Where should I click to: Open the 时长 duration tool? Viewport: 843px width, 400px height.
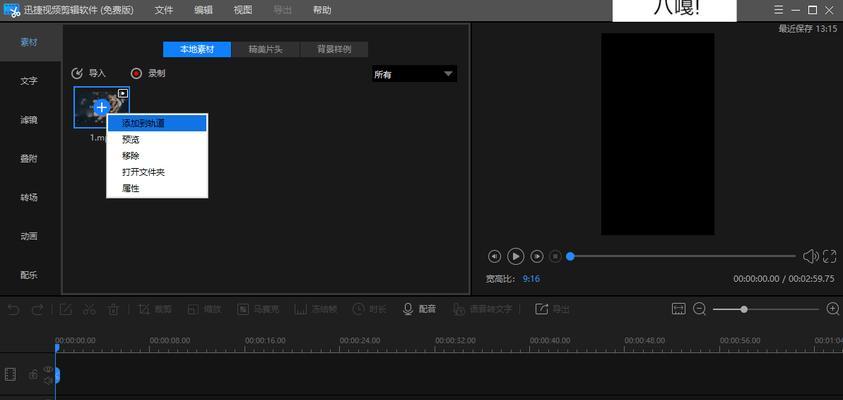[370, 309]
